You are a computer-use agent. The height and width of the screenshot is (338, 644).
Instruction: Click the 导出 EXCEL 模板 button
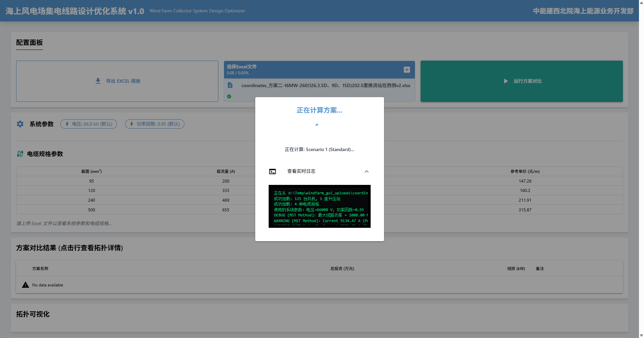pos(117,81)
